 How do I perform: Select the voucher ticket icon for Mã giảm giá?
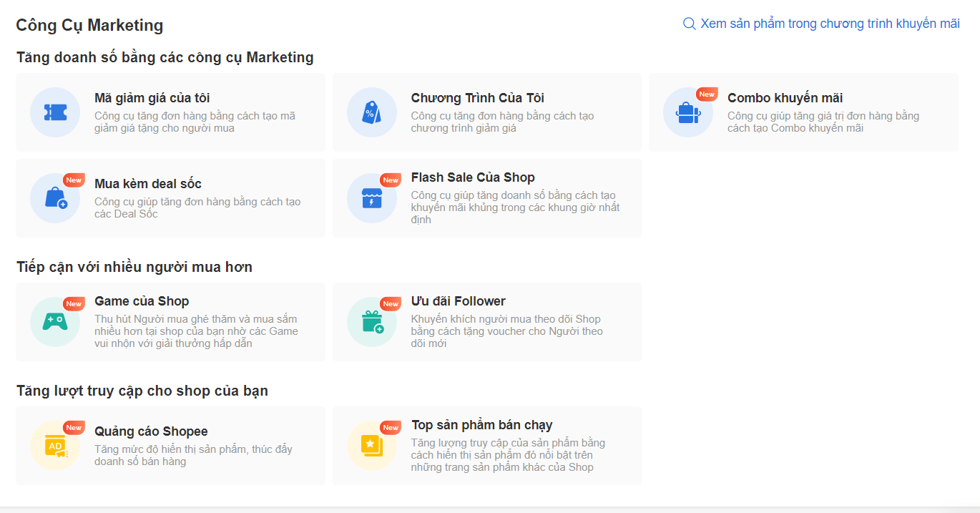[x=55, y=112]
